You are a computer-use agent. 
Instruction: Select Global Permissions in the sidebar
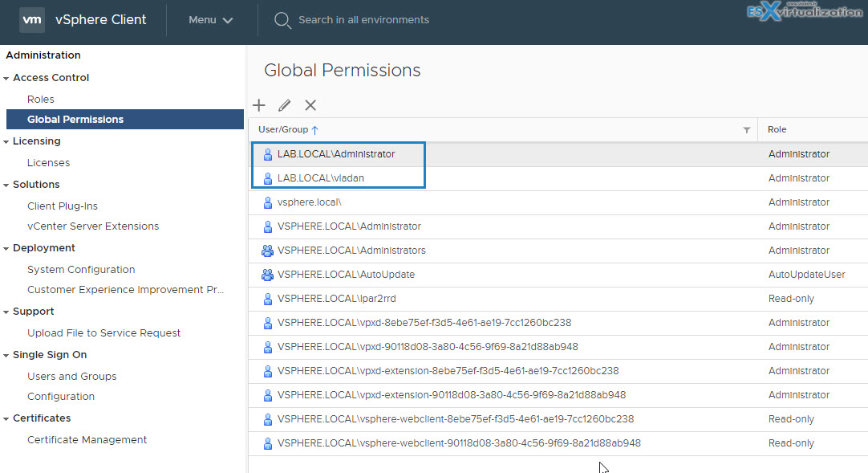point(75,120)
